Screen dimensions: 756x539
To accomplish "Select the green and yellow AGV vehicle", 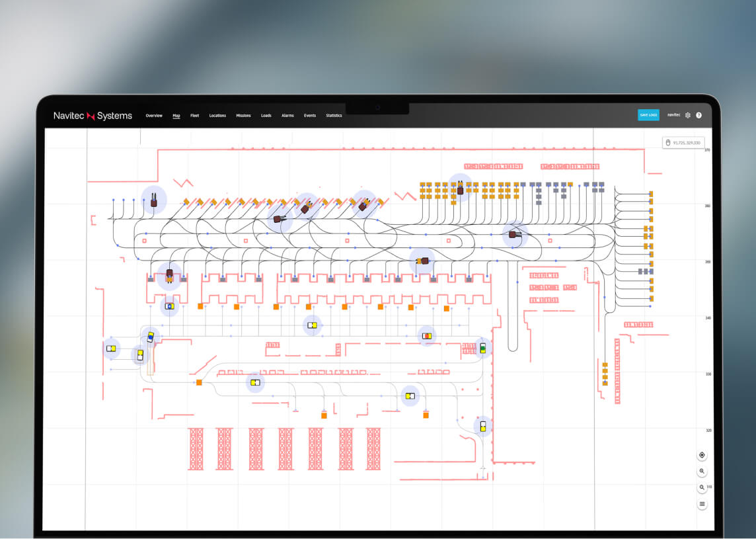I will coord(482,348).
